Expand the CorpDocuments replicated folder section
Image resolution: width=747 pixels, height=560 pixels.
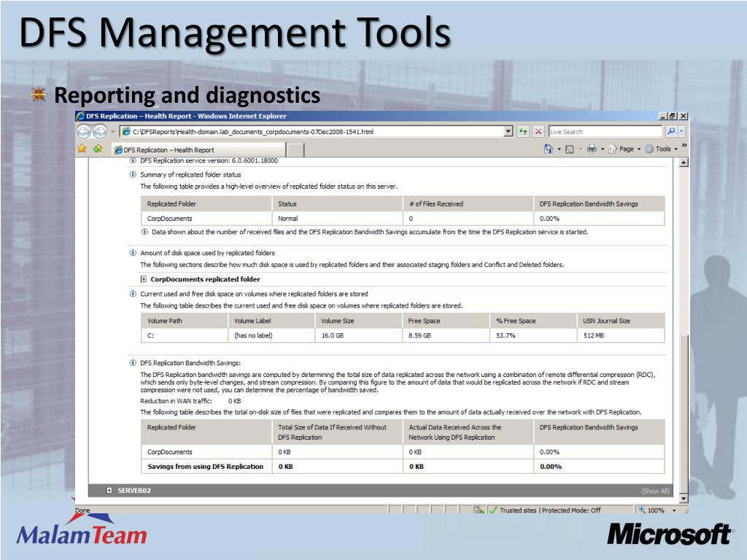click(144, 279)
